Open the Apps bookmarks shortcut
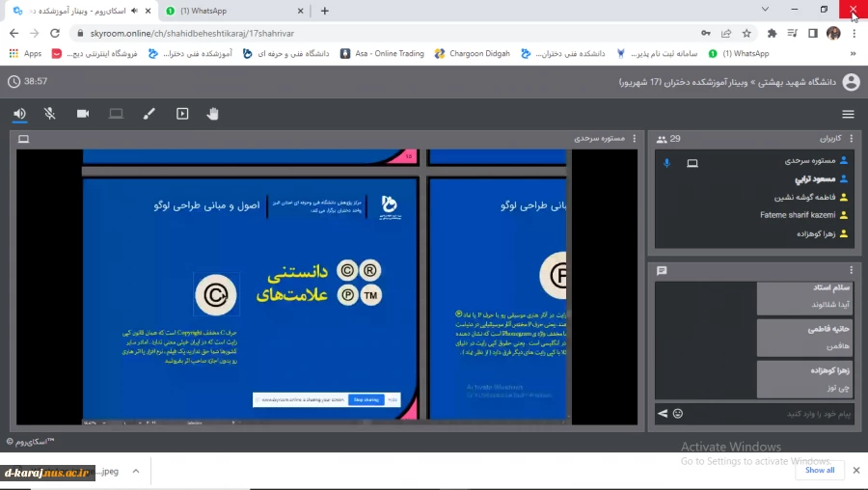Screen dimensions: 868x490 tap(25, 54)
